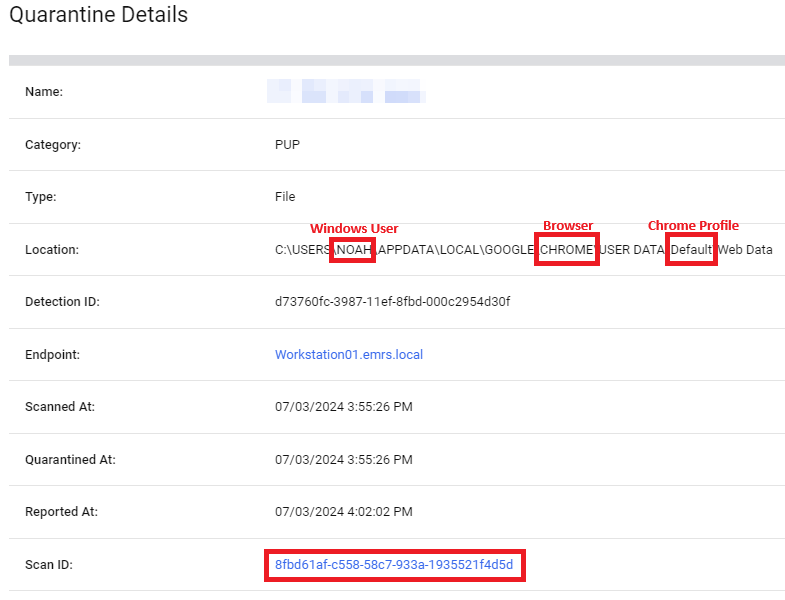Screen dimensions: 785x600
Task: Click Default in the location path
Action: pos(692,250)
